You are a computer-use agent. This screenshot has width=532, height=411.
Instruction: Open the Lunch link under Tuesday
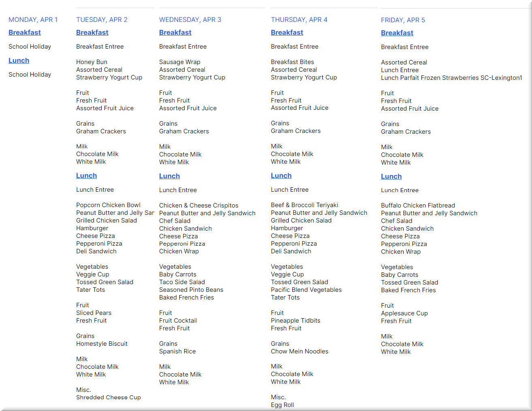click(87, 176)
